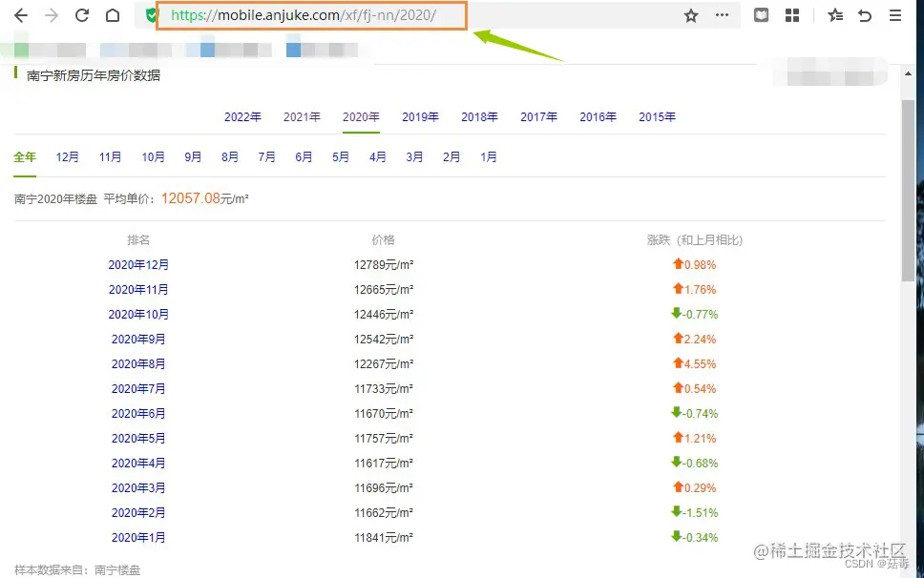Switch to the 2019年 year tab
Image resolution: width=924 pixels, height=578 pixels.
(x=420, y=116)
